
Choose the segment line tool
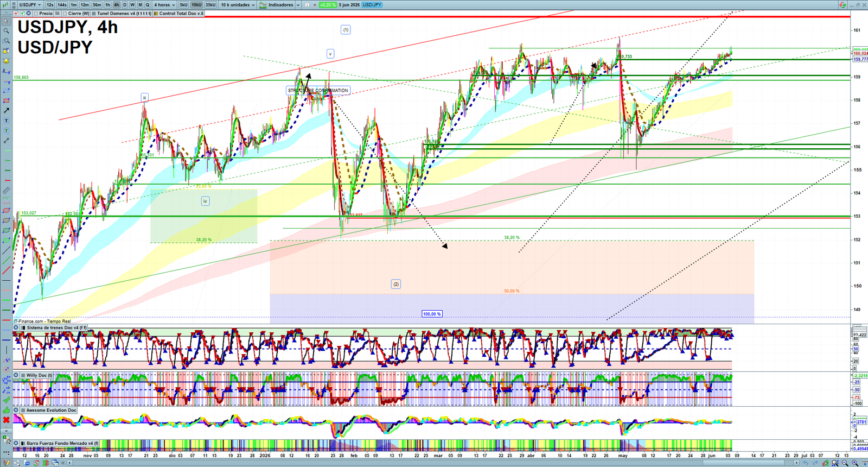coord(6,140)
